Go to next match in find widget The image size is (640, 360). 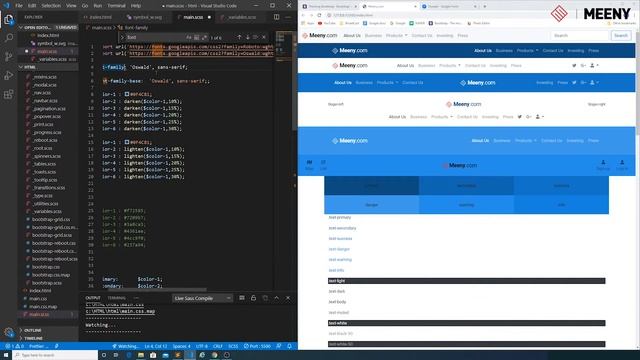coord(247,37)
